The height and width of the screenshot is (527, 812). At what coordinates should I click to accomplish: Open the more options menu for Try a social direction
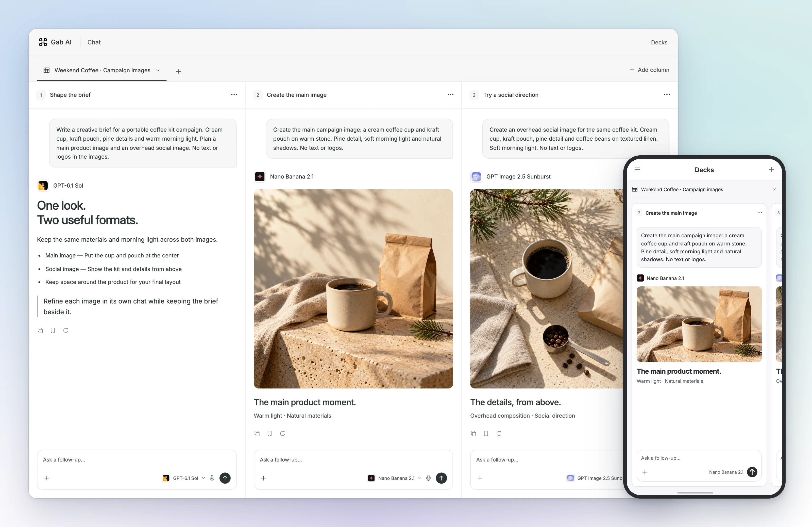pyautogui.click(x=667, y=94)
